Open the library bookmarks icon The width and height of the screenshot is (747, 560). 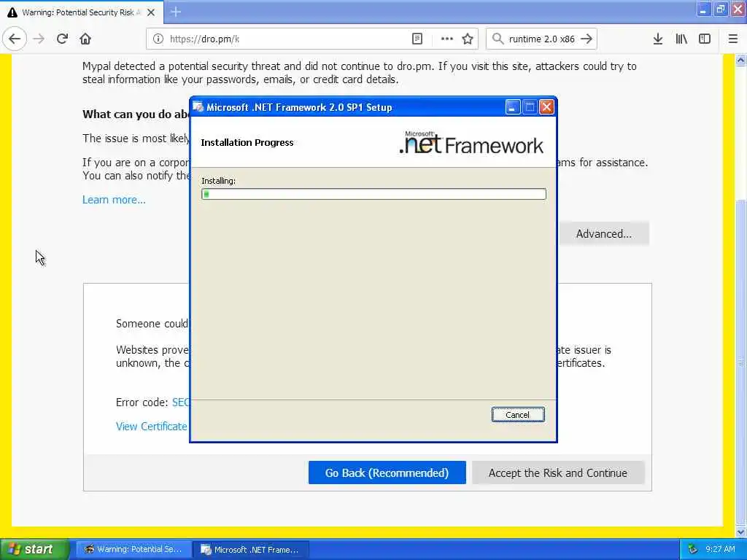[x=681, y=39]
